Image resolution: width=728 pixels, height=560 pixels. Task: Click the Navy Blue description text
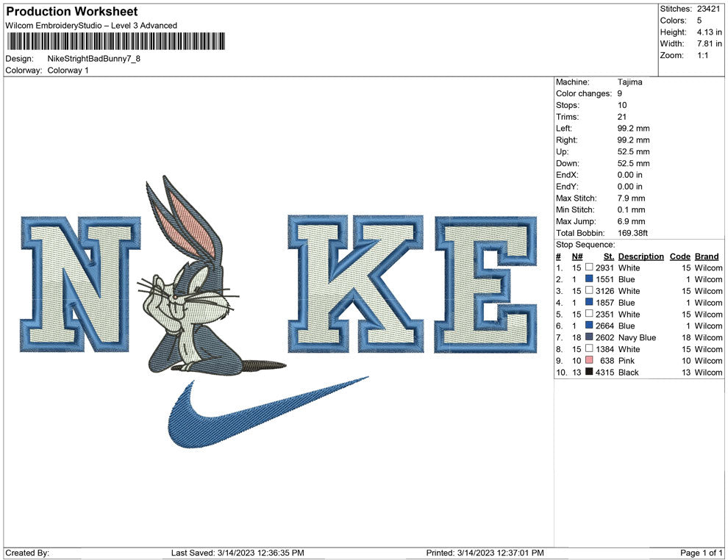[637, 337]
